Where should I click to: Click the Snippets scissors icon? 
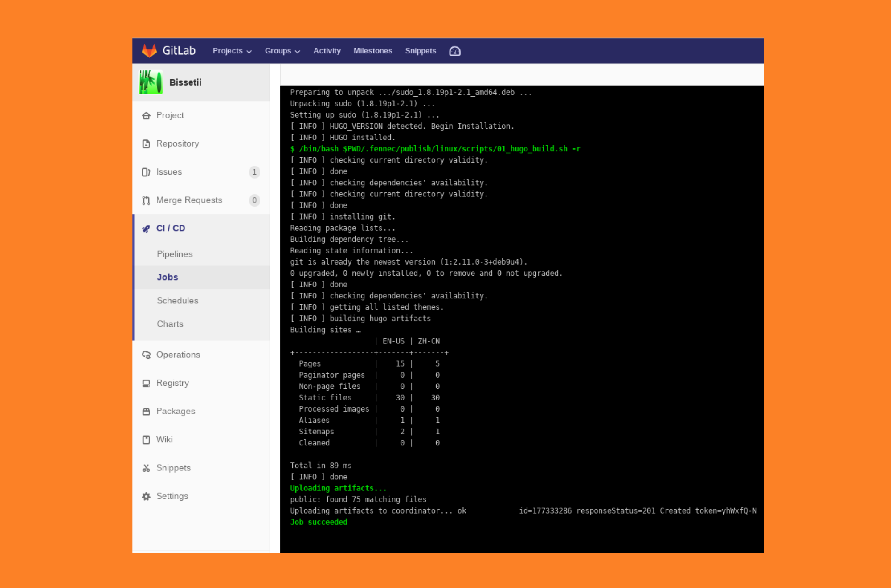click(146, 468)
